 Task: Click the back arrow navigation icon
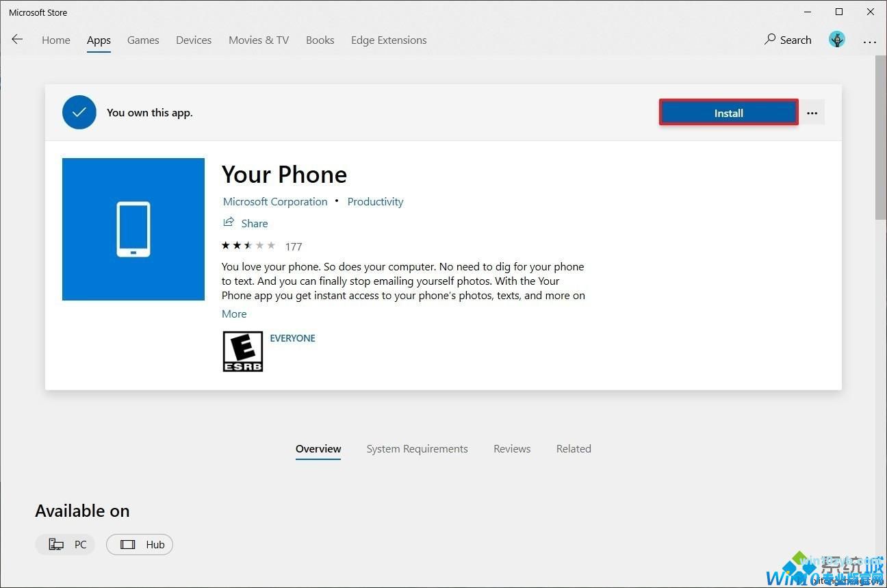coord(17,39)
